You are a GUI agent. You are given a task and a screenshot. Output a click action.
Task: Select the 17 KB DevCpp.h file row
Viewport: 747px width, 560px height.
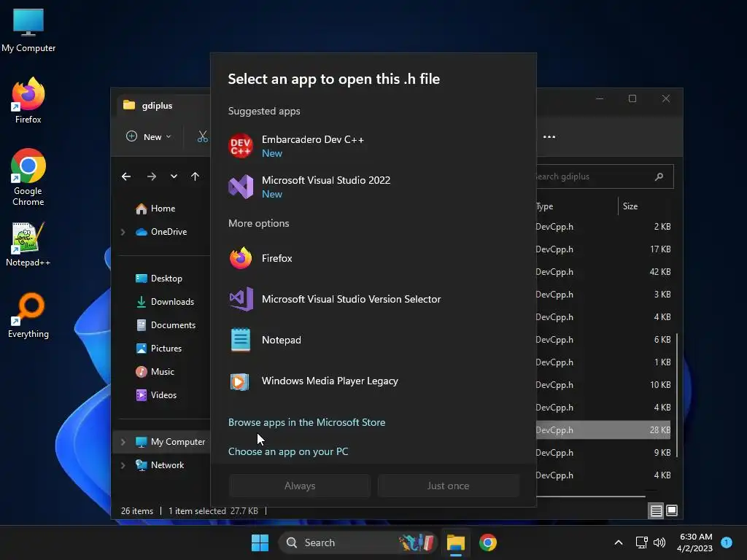click(x=603, y=249)
